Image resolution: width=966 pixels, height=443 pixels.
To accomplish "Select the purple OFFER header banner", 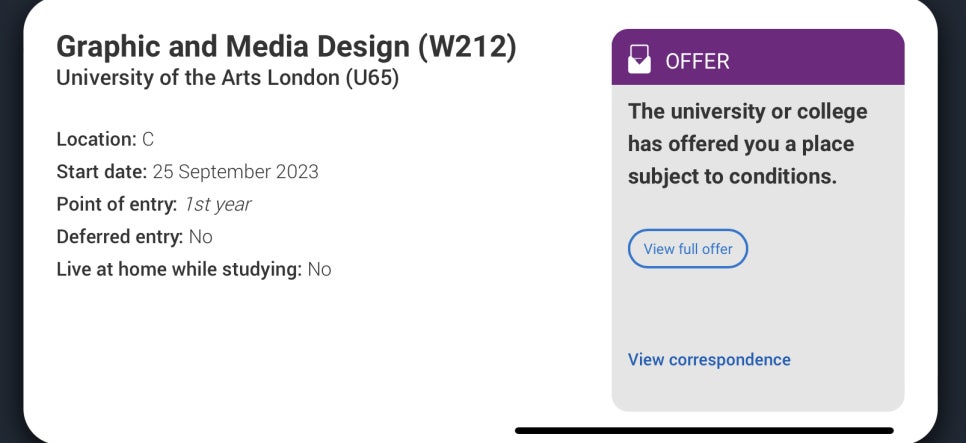I will [x=758, y=57].
